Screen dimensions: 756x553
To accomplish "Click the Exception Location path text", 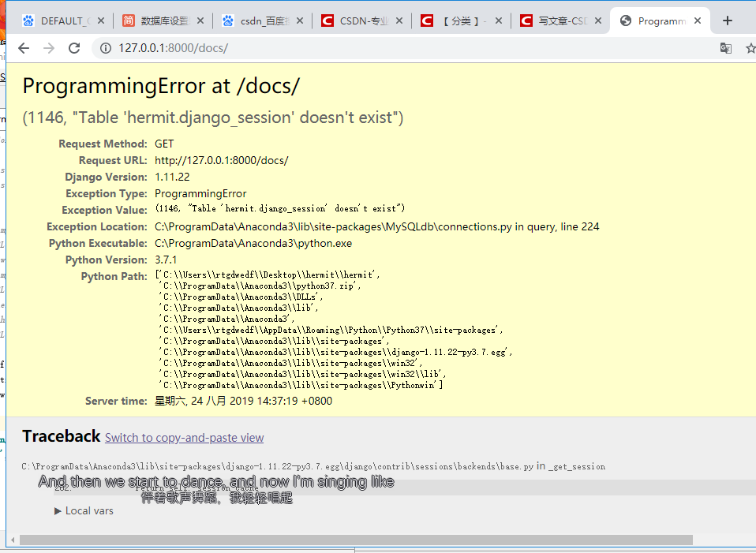I will click(377, 226).
